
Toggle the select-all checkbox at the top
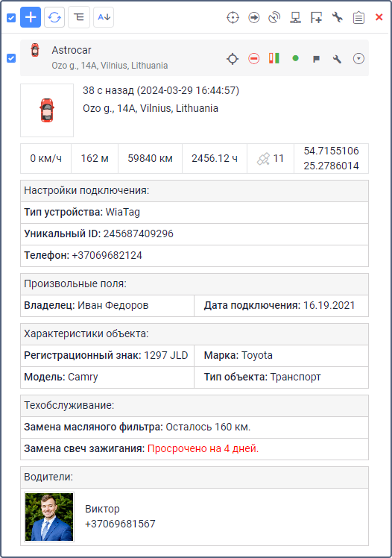[x=11, y=17]
